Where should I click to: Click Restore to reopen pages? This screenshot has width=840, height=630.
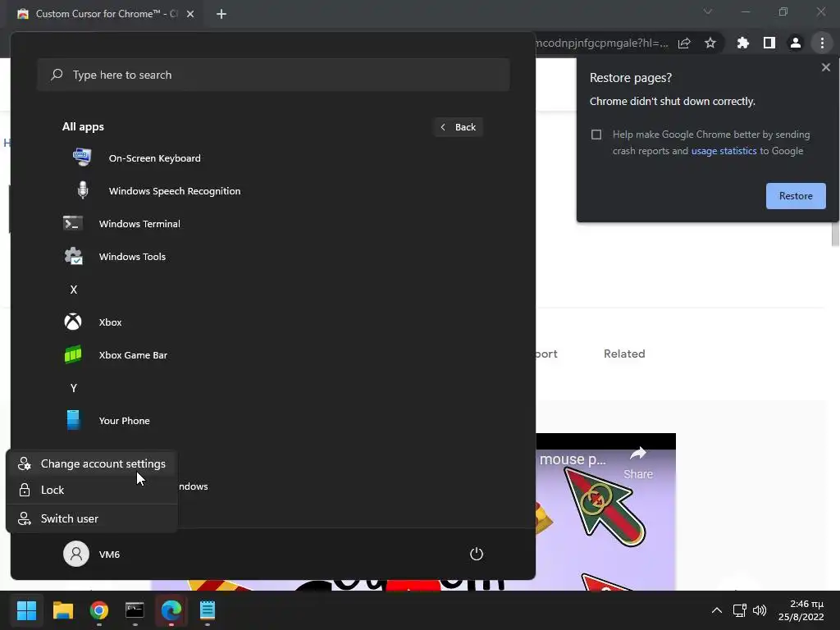click(x=796, y=195)
